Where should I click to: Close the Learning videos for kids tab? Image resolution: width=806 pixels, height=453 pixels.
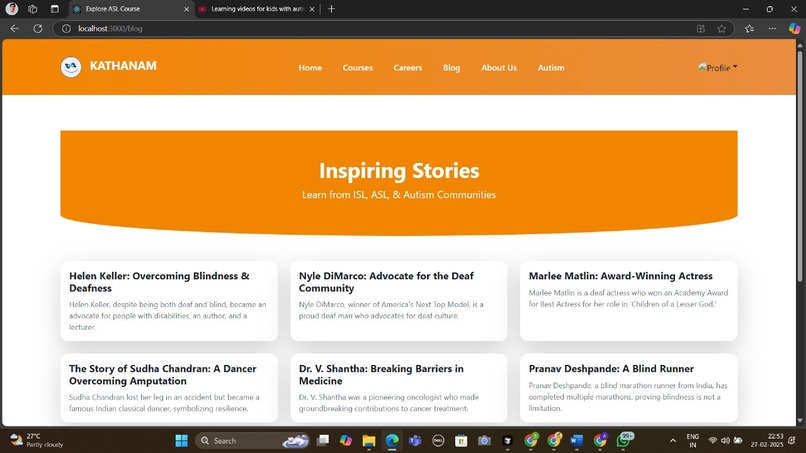(x=312, y=9)
